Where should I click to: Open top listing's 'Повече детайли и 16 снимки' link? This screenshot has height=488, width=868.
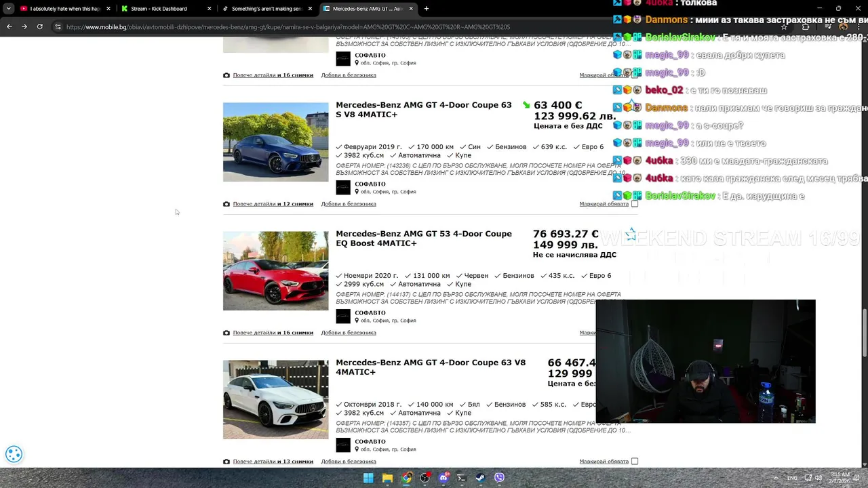pyautogui.click(x=273, y=75)
